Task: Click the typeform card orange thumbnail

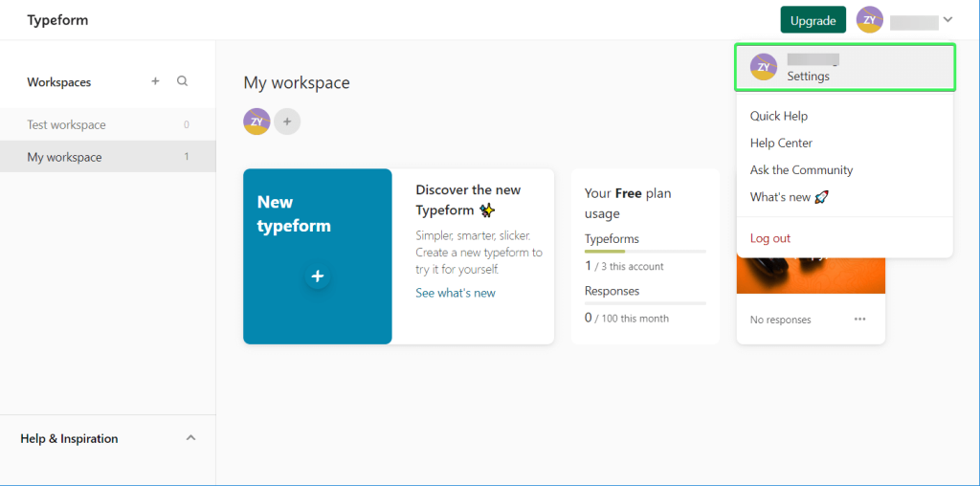Action: [811, 276]
